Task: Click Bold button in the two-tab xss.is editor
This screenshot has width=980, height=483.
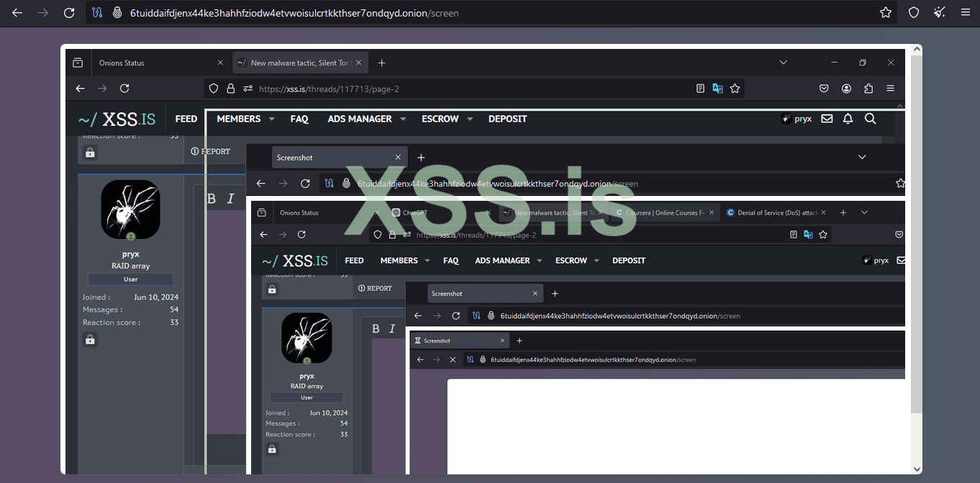Action: (212, 199)
